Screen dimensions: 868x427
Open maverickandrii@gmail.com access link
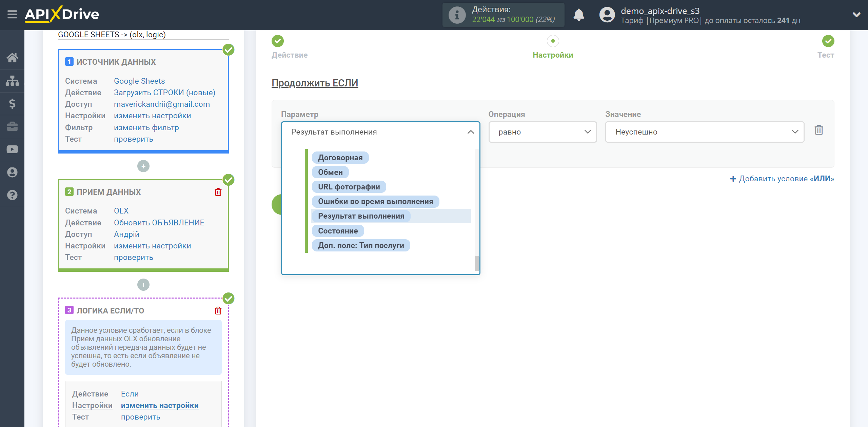point(162,104)
